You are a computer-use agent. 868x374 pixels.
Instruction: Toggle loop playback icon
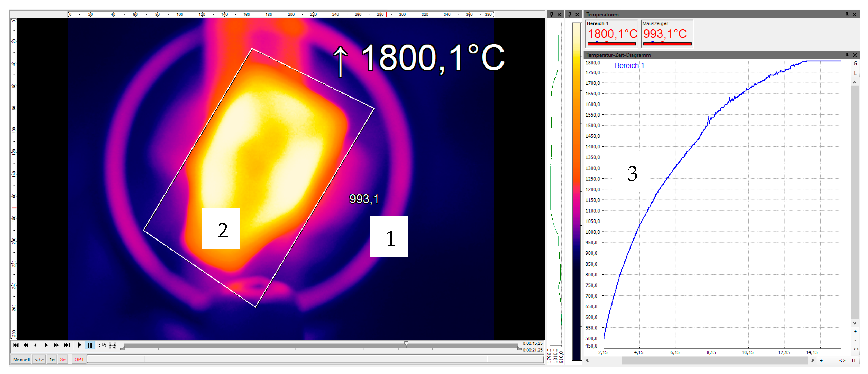[x=102, y=345]
